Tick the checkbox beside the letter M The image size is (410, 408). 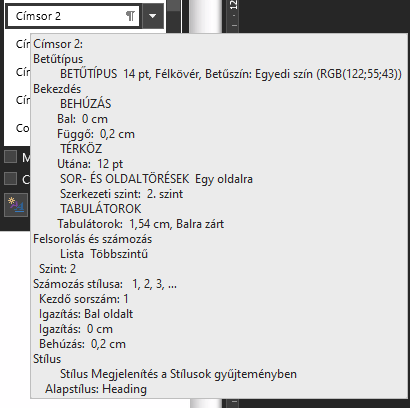click(x=10, y=157)
